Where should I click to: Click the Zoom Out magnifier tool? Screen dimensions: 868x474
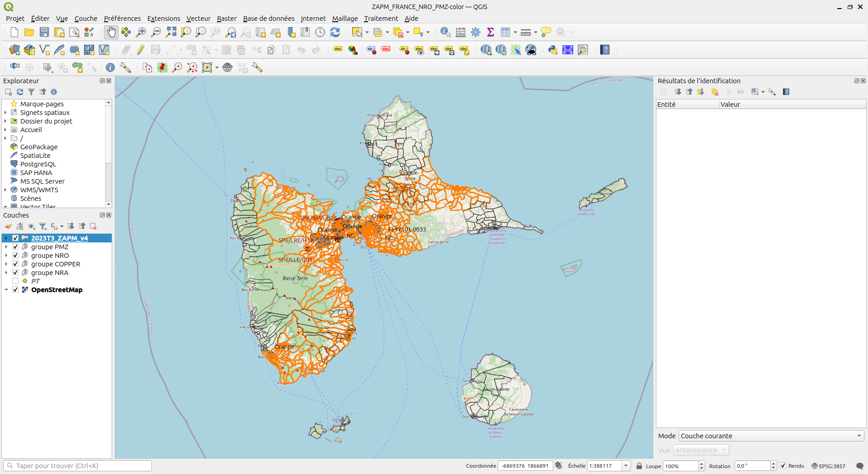tap(156, 32)
